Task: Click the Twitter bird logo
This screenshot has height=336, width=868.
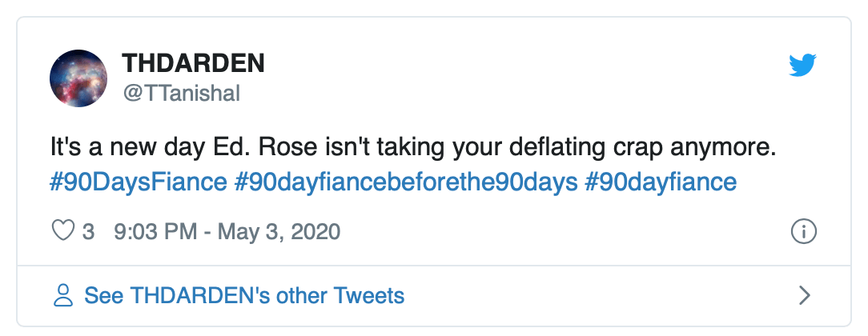Action: point(802,66)
